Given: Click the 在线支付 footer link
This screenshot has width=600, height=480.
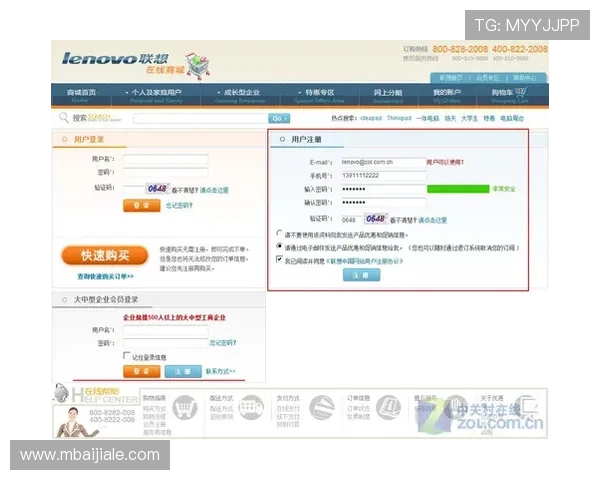Looking at the screenshot, I should [x=288, y=409].
